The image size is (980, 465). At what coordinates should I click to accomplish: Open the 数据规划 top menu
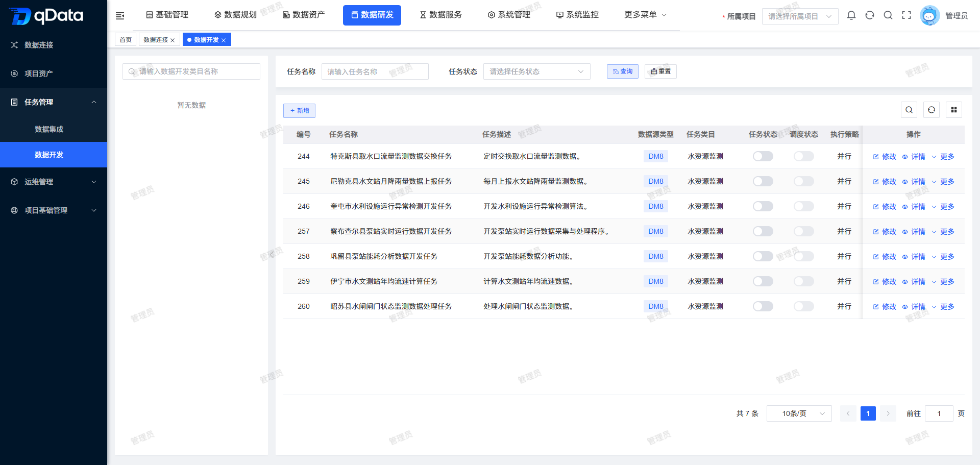(x=235, y=15)
